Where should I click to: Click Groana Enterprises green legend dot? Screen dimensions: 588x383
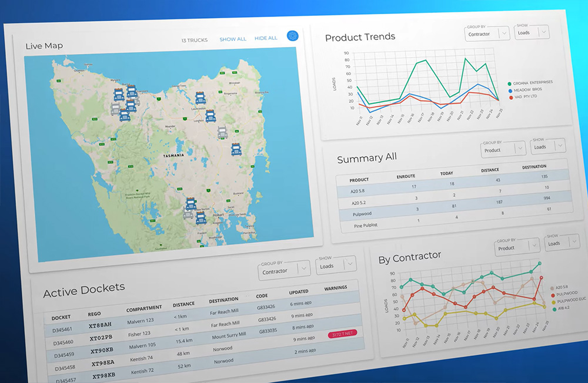509,84
